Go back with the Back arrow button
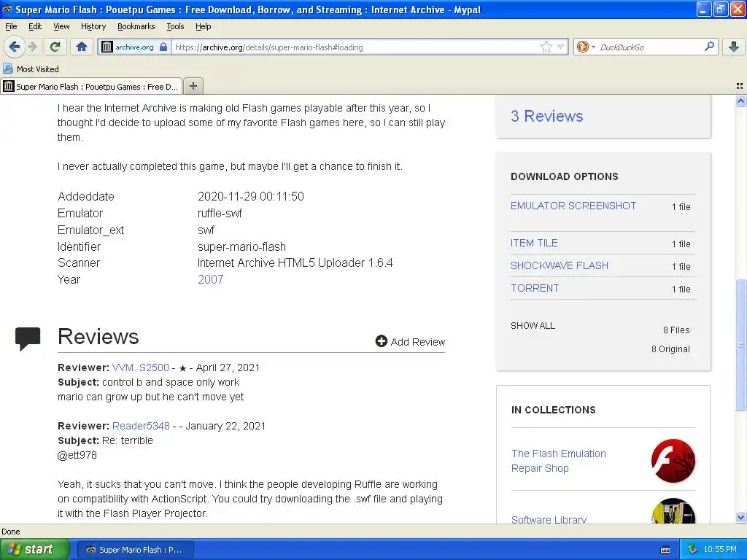This screenshot has height=560, width=747. click(x=15, y=47)
